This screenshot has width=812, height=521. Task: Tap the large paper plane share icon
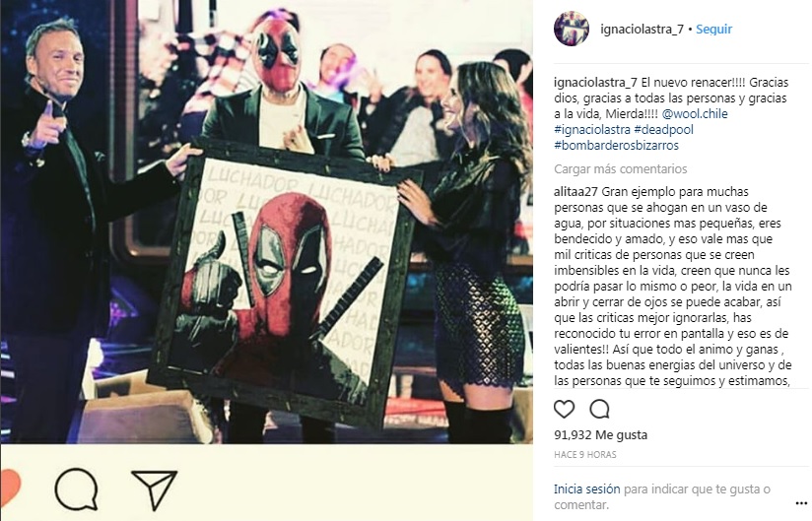coord(155,488)
